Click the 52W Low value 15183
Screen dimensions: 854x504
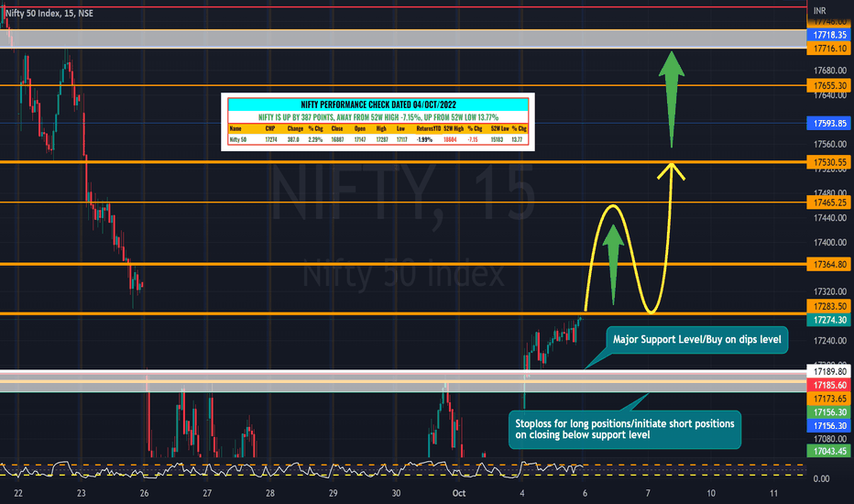click(496, 140)
